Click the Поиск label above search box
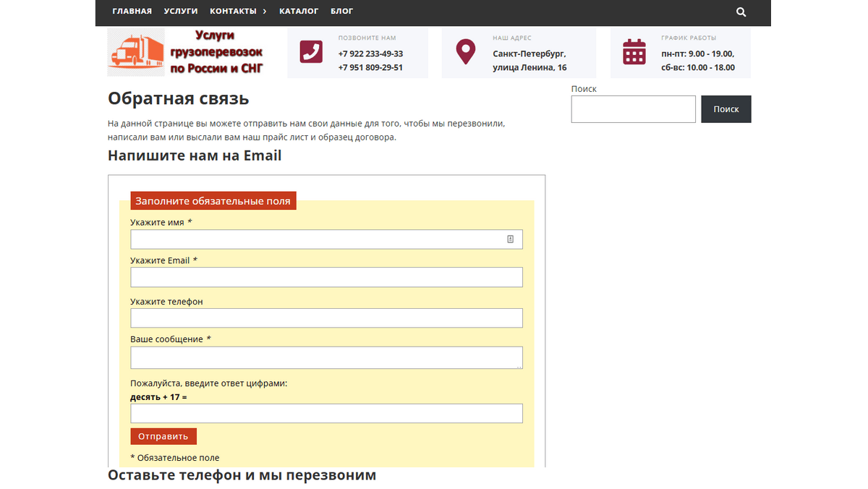 click(584, 89)
